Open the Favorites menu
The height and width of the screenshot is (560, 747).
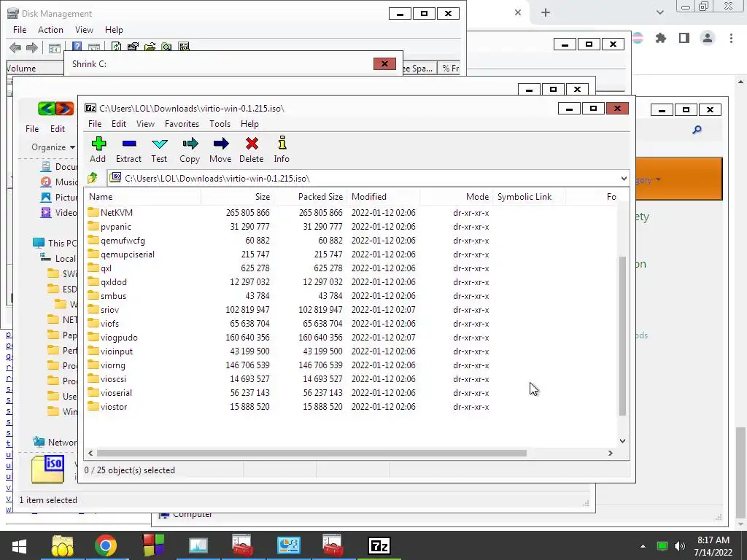182,124
